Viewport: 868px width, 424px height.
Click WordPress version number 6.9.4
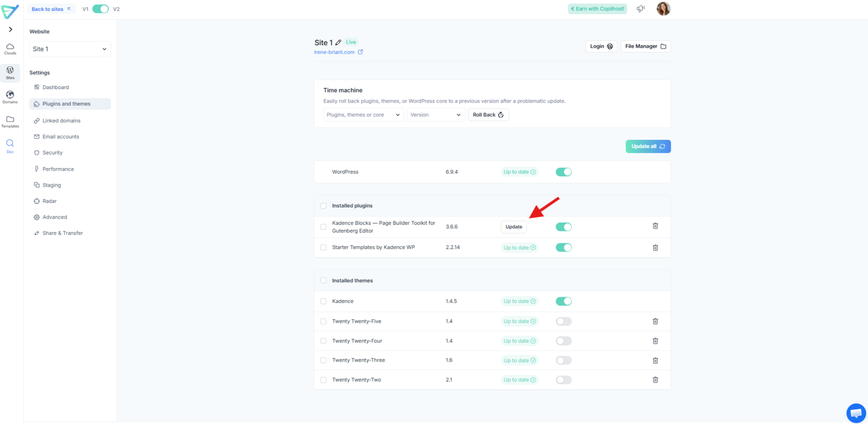point(452,172)
